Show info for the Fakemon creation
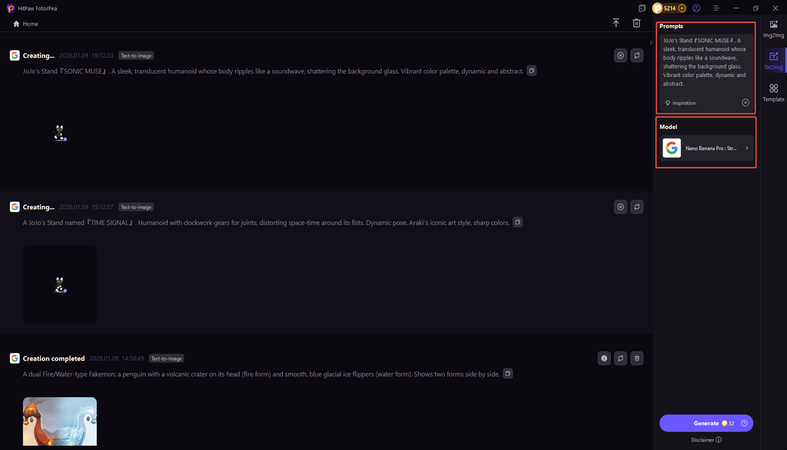Image resolution: width=787 pixels, height=450 pixels. [603, 358]
